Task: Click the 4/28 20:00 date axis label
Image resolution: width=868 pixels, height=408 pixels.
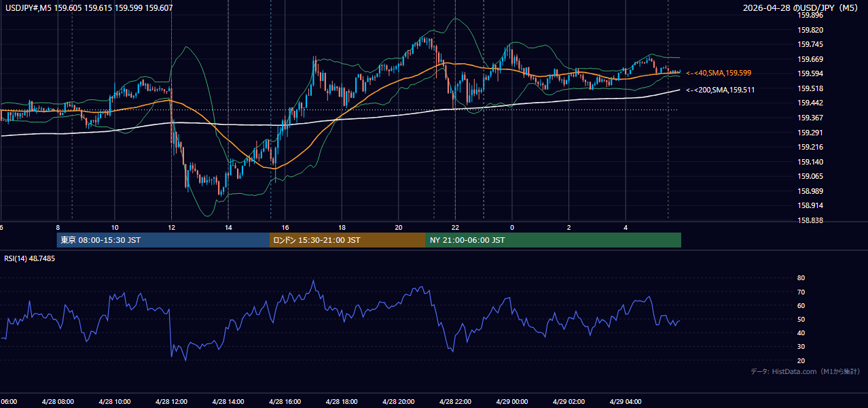Action: pos(399,402)
